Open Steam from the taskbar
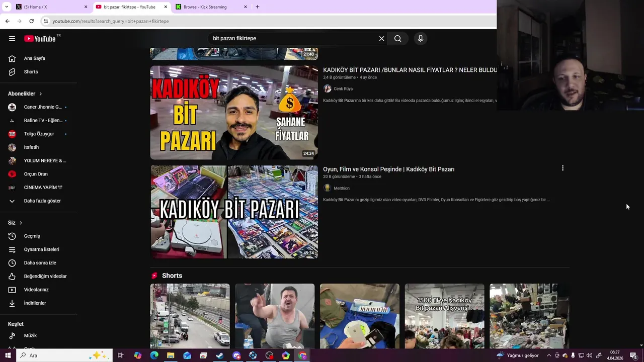The image size is (644, 362). [x=220, y=355]
